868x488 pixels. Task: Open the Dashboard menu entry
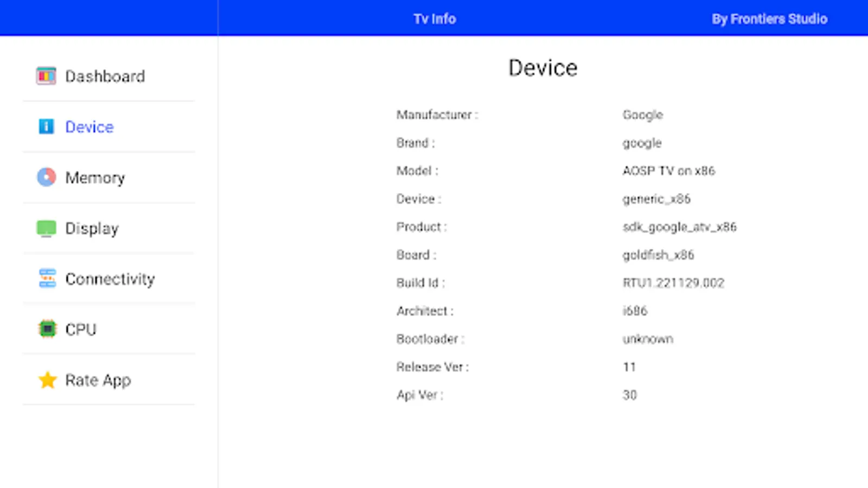[x=105, y=76]
